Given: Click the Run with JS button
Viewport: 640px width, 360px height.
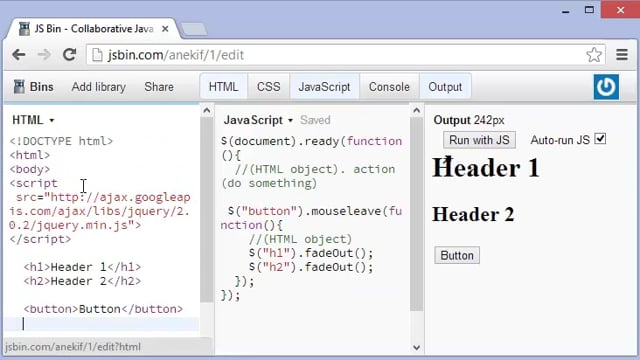Looking at the screenshot, I should 479,140.
